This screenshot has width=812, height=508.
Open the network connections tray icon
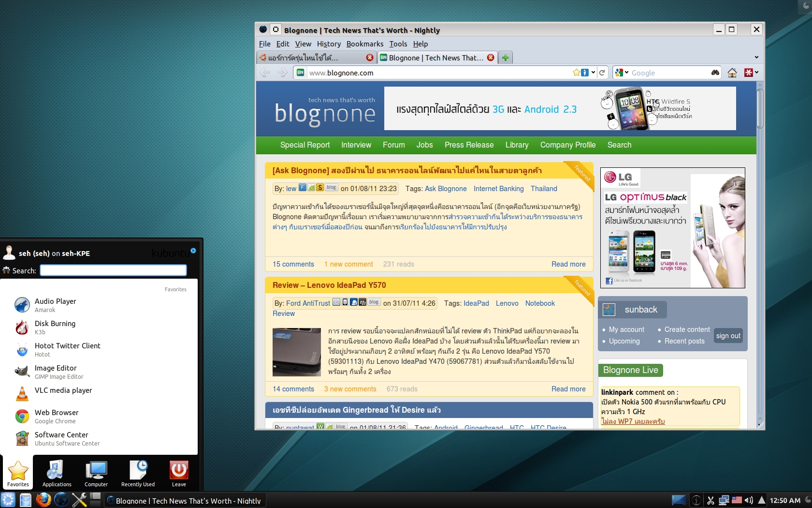click(x=724, y=501)
